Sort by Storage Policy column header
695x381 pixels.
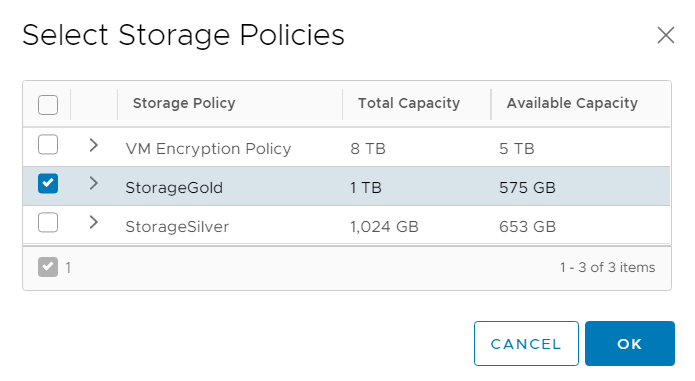184,103
